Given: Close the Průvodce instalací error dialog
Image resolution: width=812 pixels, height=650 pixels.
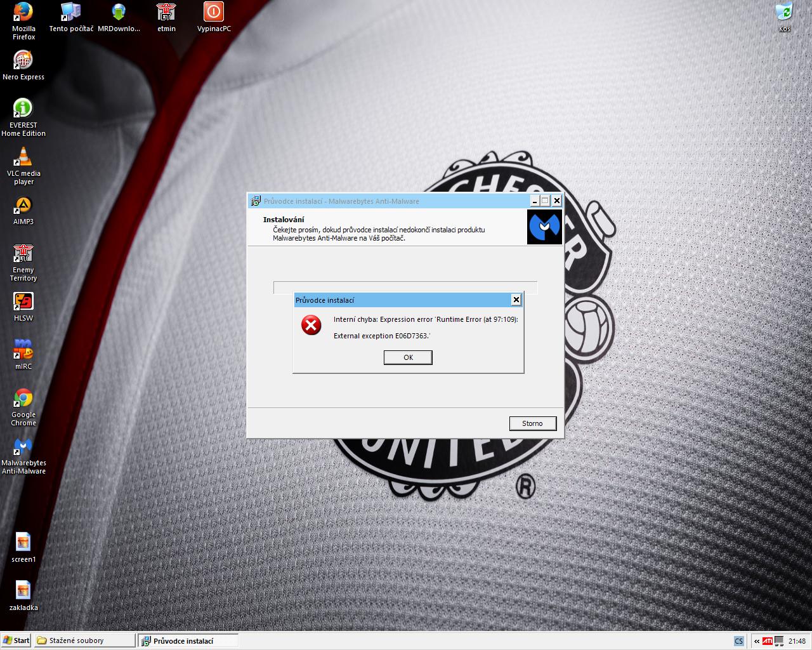Looking at the screenshot, I should 516,300.
